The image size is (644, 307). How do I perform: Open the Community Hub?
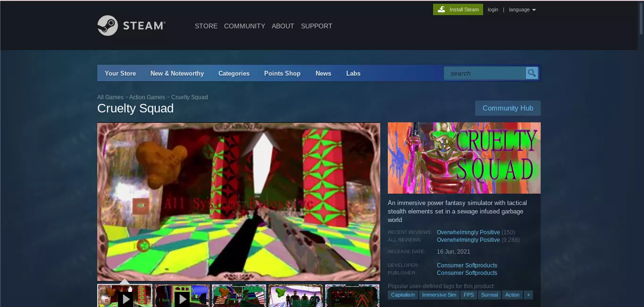(508, 108)
